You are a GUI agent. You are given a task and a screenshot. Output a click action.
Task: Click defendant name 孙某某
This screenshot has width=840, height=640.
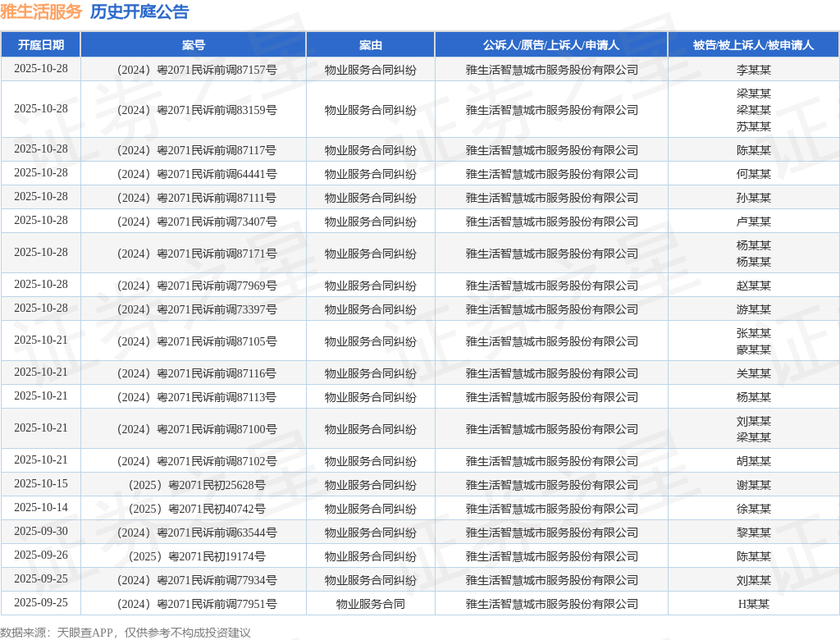(753, 199)
